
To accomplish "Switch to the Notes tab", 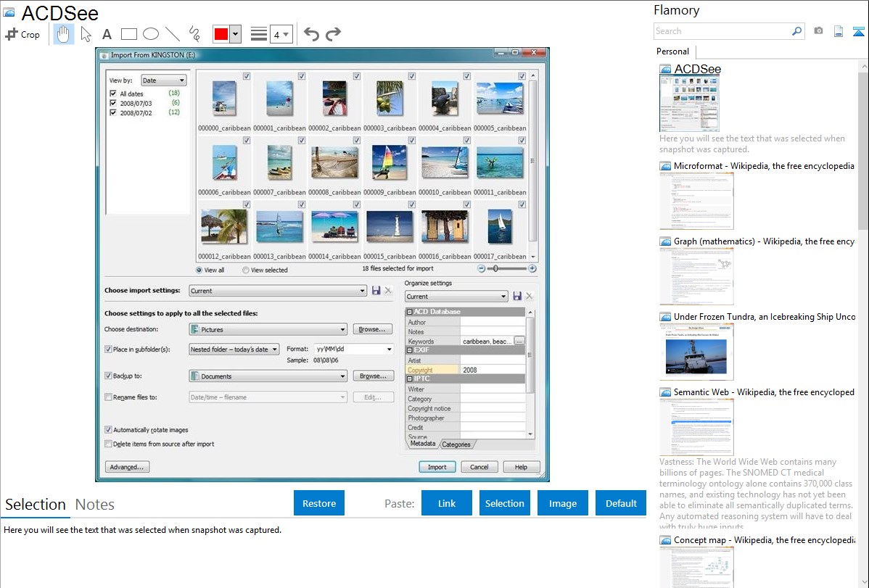I will 95,505.
